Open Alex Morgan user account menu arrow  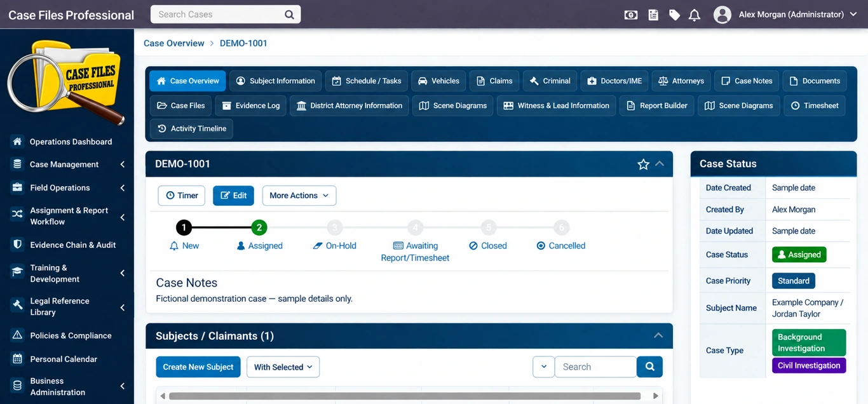853,15
